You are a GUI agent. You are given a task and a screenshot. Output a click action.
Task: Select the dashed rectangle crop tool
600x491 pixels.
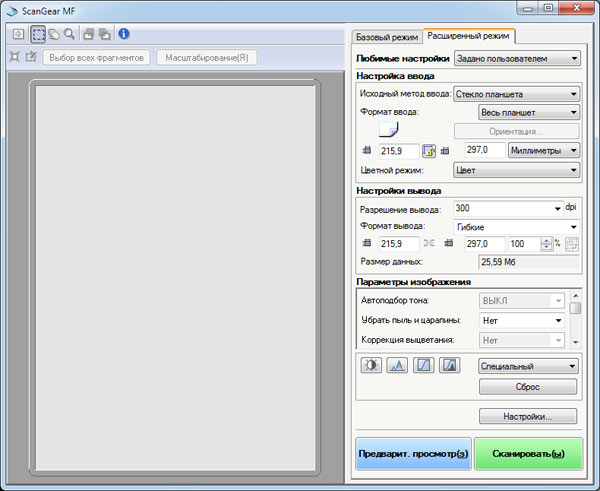pos(38,34)
